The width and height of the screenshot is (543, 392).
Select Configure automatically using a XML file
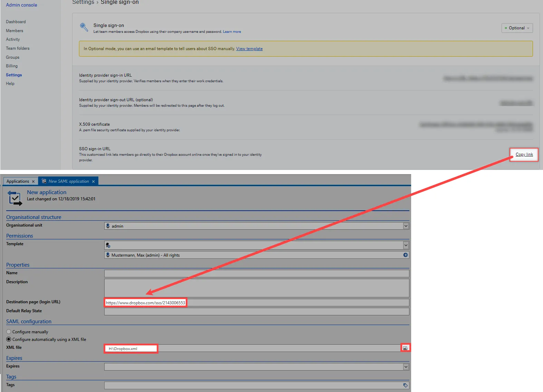[9, 339]
